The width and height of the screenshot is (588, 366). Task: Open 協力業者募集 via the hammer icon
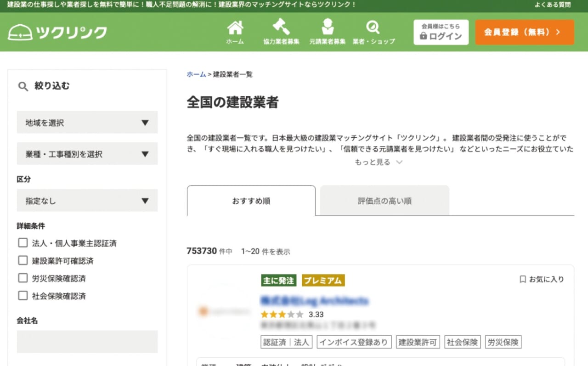pos(282,28)
